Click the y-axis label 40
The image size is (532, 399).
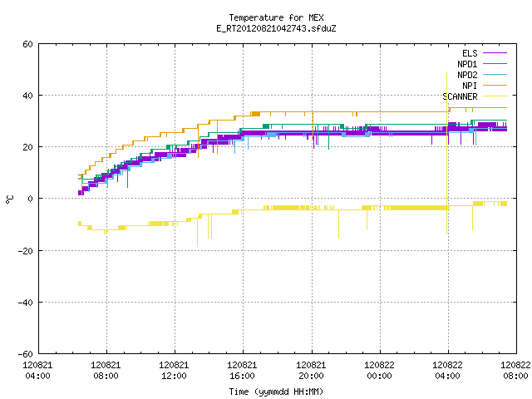click(27, 96)
